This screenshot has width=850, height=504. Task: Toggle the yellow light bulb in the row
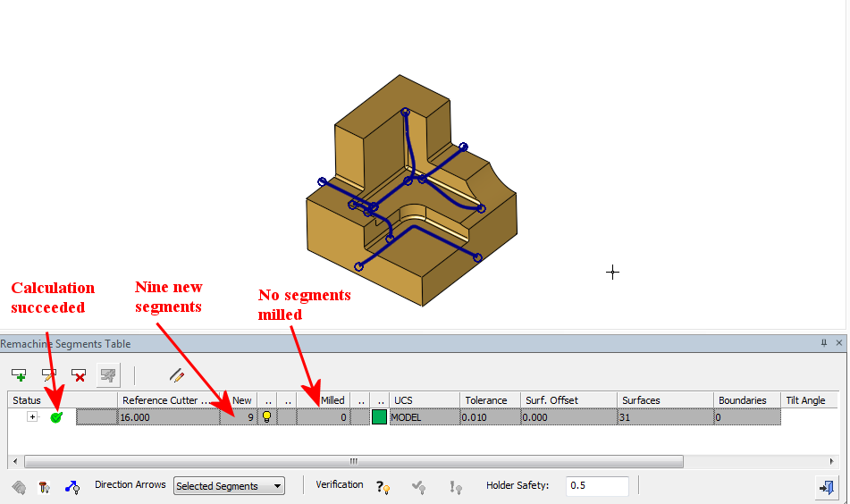(x=266, y=417)
